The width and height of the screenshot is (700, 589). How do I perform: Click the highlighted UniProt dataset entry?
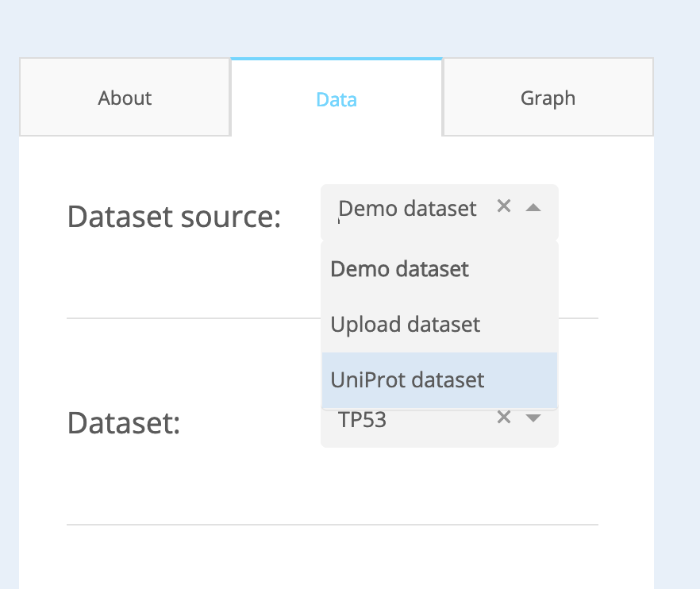tap(407, 379)
